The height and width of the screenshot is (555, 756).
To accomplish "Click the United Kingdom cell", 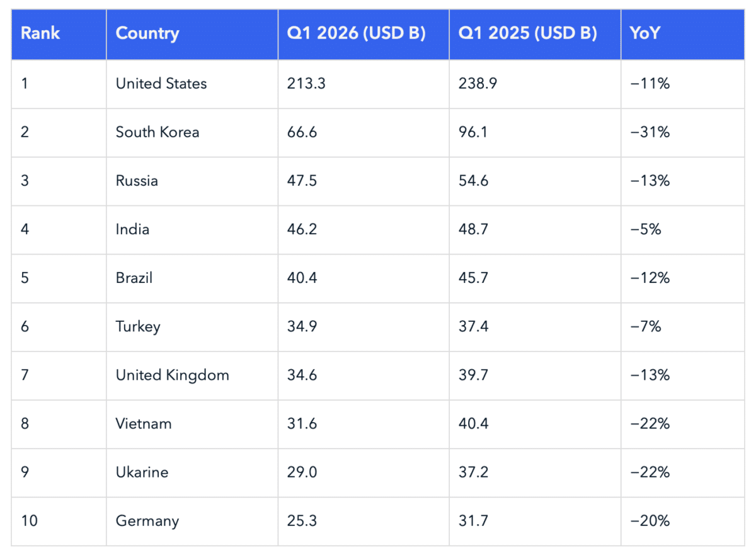I will click(x=172, y=375).
